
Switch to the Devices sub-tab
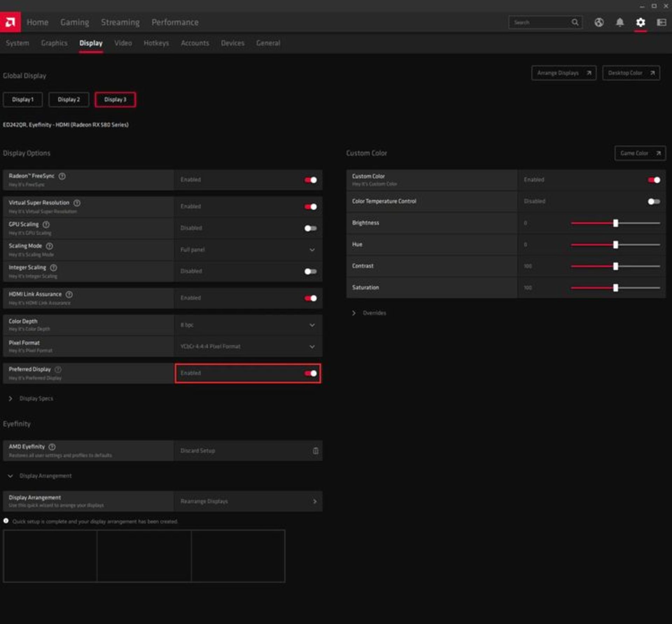click(x=233, y=43)
